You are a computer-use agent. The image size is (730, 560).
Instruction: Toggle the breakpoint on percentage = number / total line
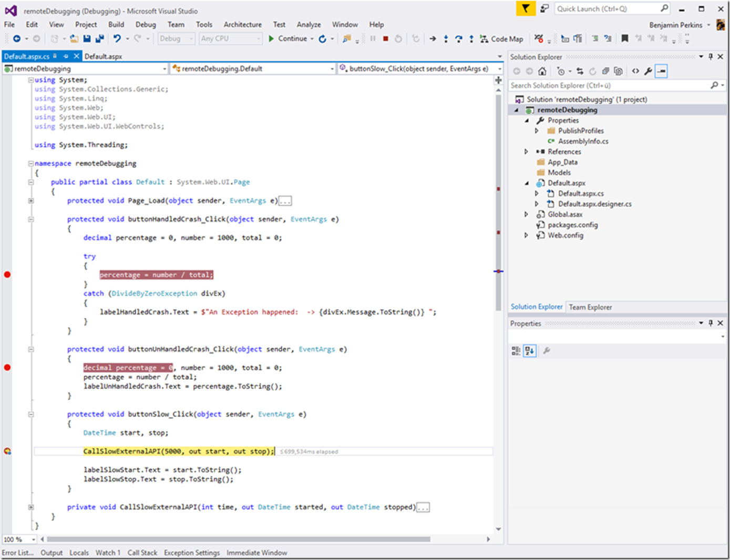(x=7, y=275)
